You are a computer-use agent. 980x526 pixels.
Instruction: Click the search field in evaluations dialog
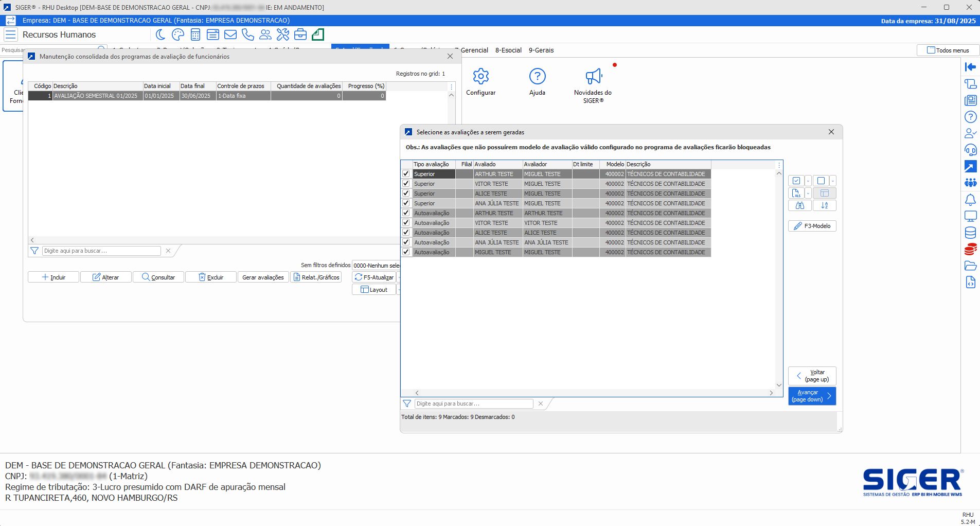tap(473, 404)
